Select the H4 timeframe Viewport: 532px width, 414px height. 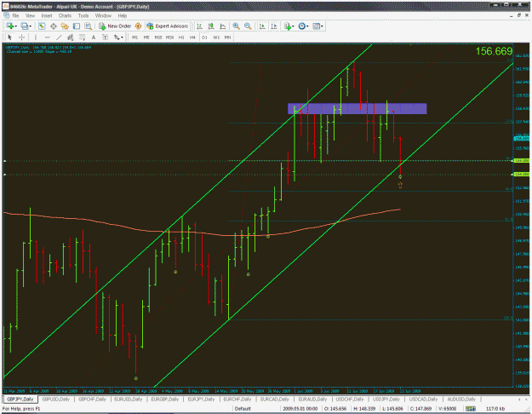192,37
